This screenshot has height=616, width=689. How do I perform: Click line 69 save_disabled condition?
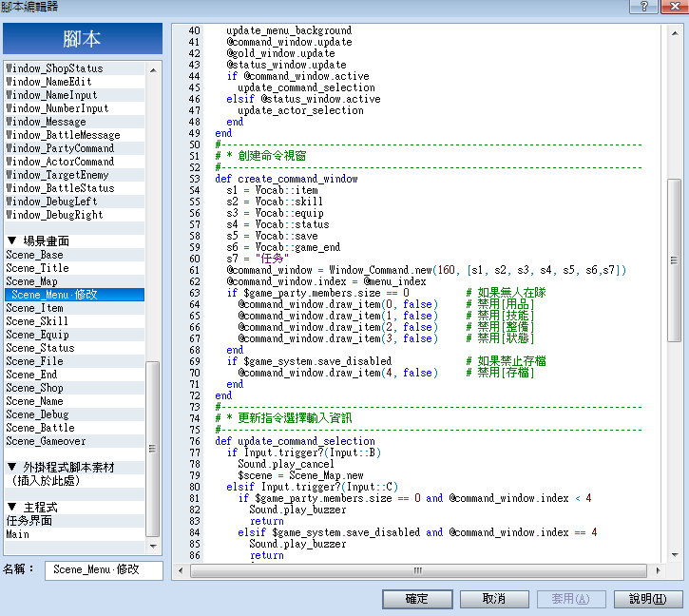[x=309, y=361]
